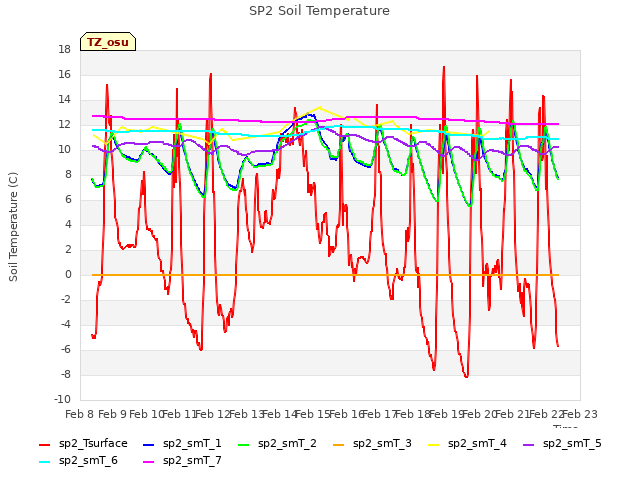This screenshot has width=640, height=480.
Task: Click the cyan sp2_smT_6 legend swatch
Action: tap(44, 462)
